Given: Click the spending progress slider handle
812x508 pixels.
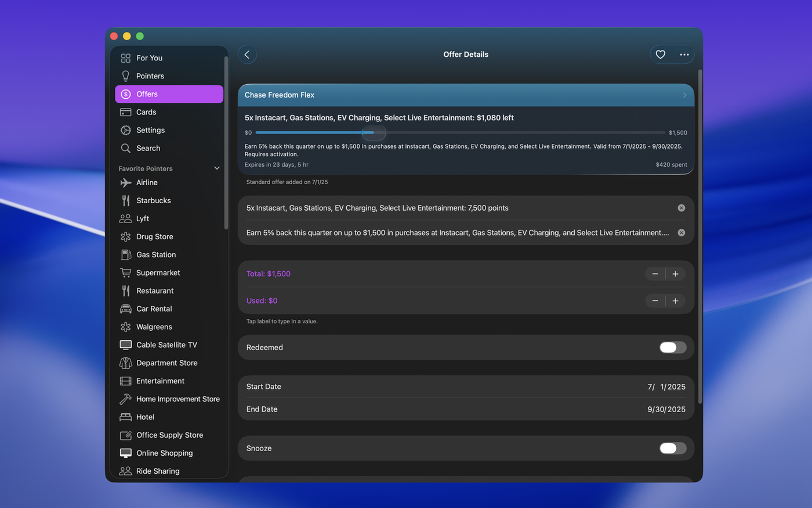Looking at the screenshot, I should tap(374, 133).
